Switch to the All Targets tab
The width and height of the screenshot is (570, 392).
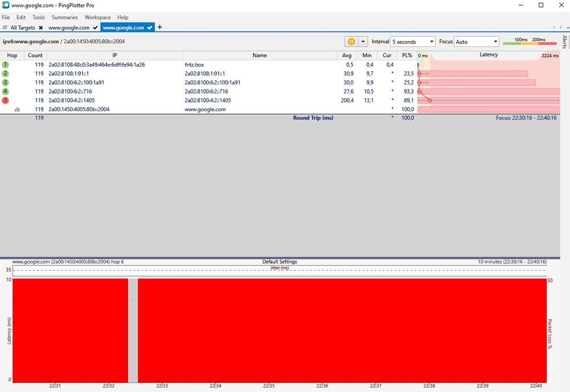click(23, 27)
